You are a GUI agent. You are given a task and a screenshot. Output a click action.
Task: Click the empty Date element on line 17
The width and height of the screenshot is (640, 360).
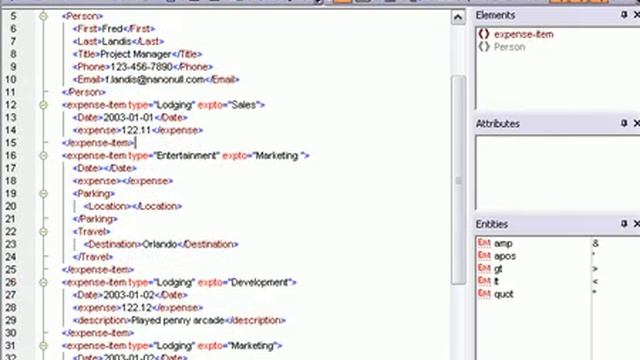pyautogui.click(x=104, y=168)
